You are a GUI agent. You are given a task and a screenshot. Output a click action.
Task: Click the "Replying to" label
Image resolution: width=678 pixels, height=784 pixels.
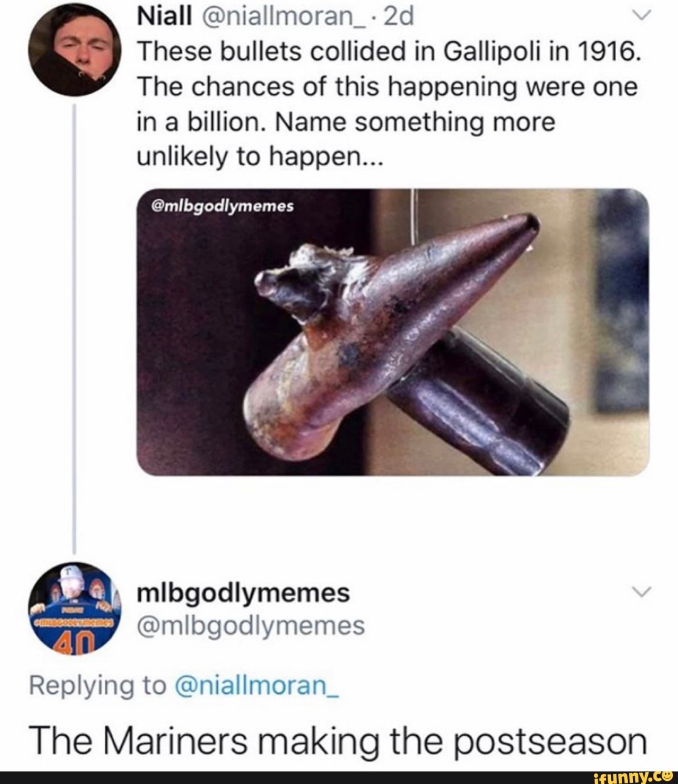click(97, 686)
